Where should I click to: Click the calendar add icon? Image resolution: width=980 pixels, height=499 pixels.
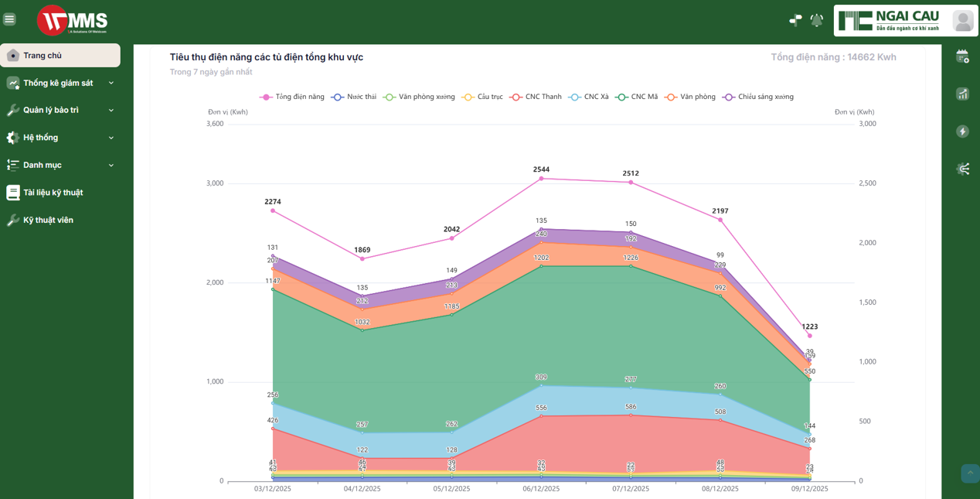(962, 56)
